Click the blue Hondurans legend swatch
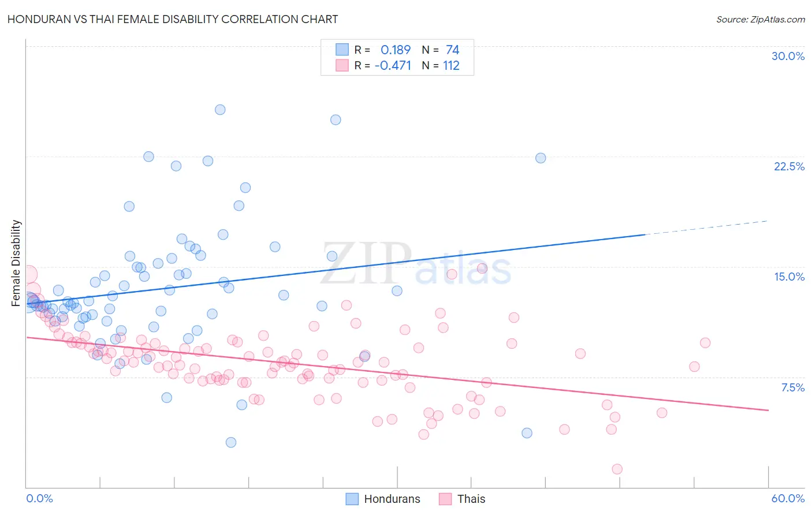The image size is (812, 515). [x=352, y=499]
